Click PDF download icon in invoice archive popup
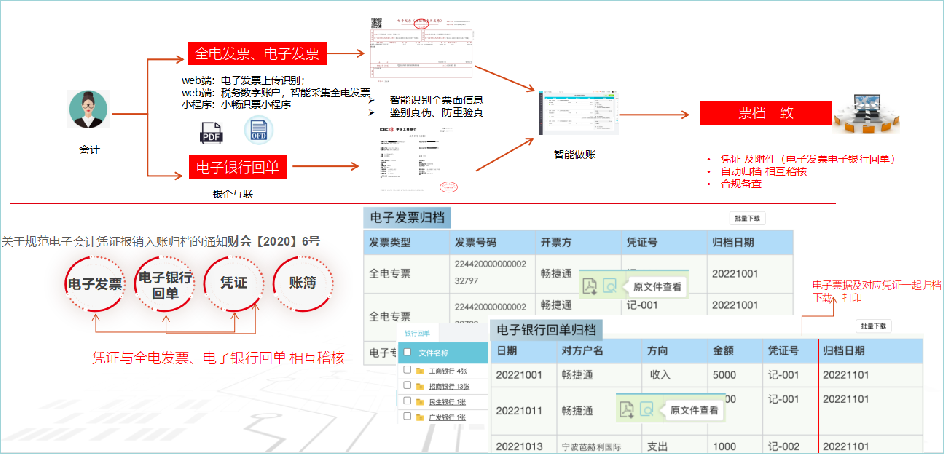 [589, 287]
